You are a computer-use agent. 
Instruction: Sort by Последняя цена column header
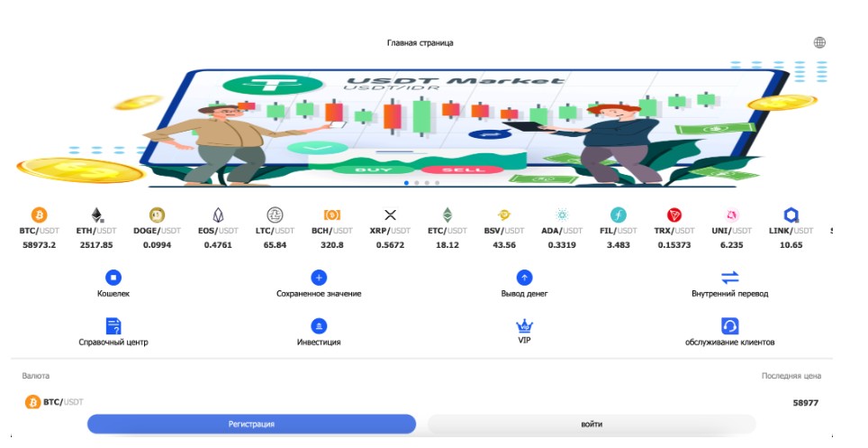tap(791, 376)
